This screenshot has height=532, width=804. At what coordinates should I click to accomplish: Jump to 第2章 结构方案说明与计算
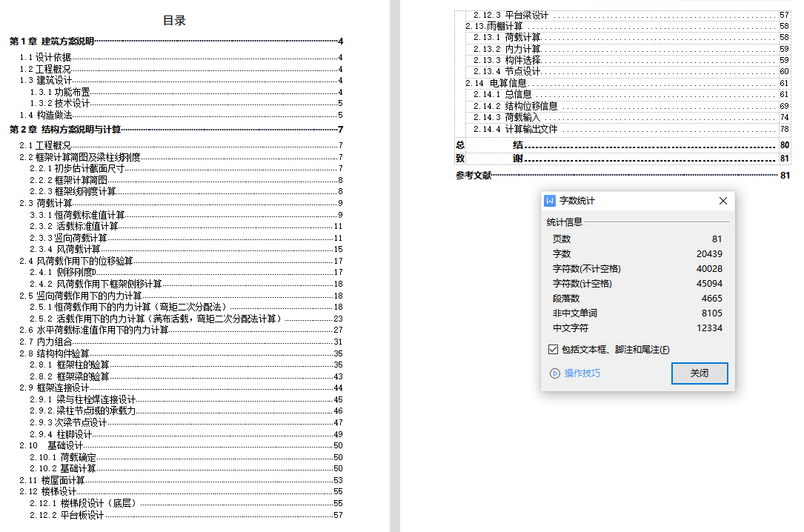coord(176,130)
